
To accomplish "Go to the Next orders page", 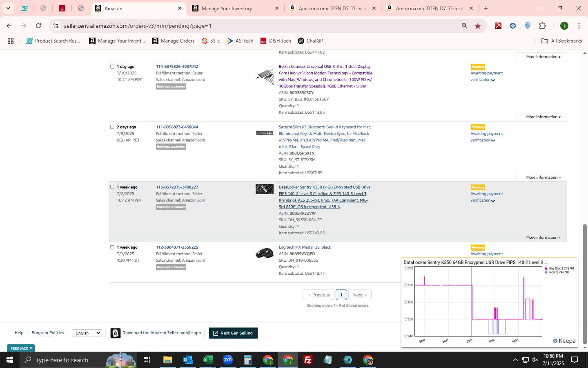I will click(x=360, y=295).
